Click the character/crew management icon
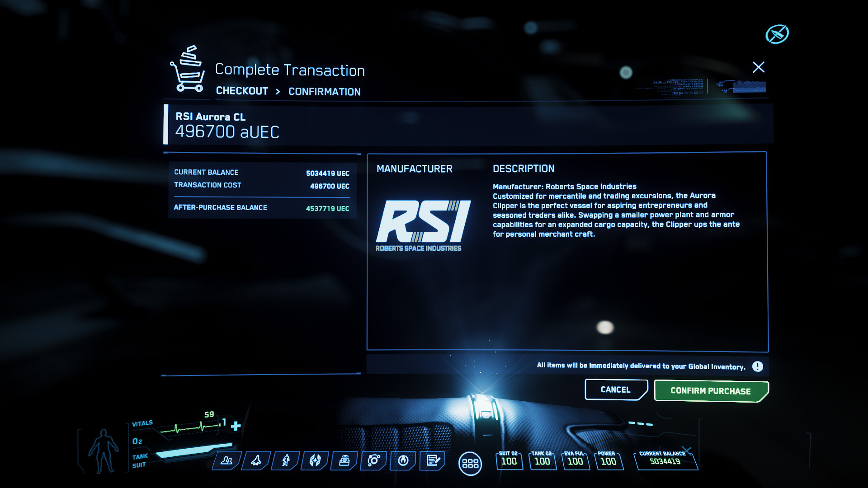 pyautogui.click(x=226, y=460)
